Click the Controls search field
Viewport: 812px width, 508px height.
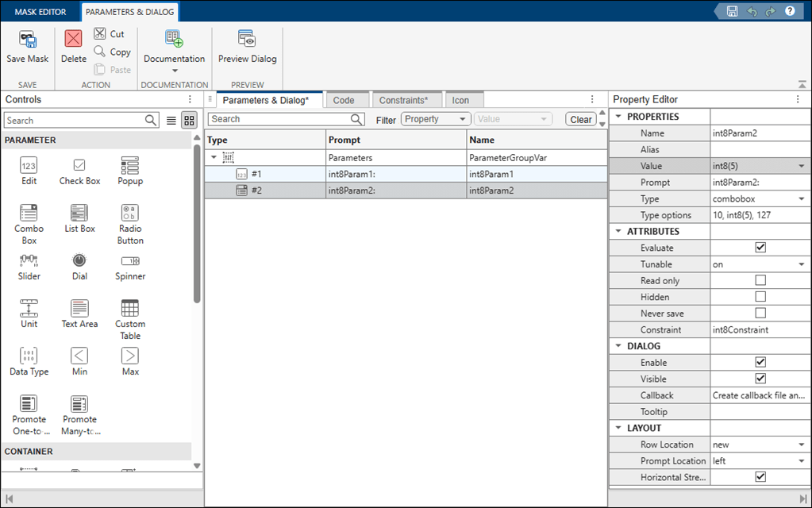coord(75,121)
